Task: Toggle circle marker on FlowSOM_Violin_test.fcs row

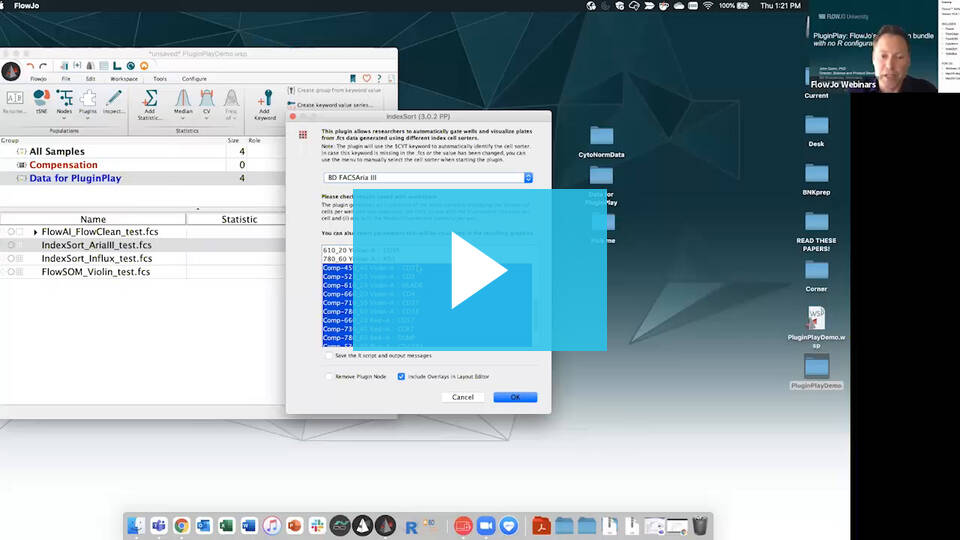Action: (x=11, y=272)
